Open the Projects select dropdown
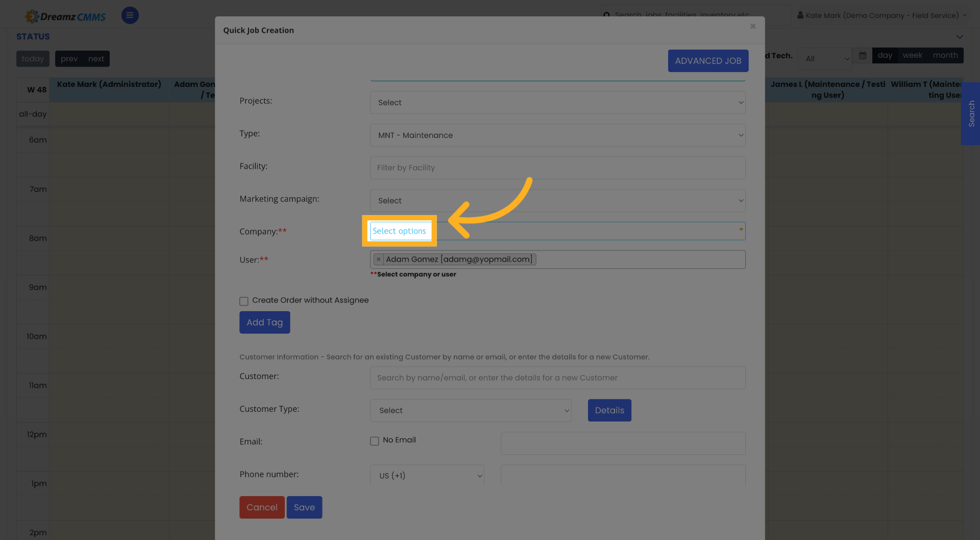 tap(557, 102)
